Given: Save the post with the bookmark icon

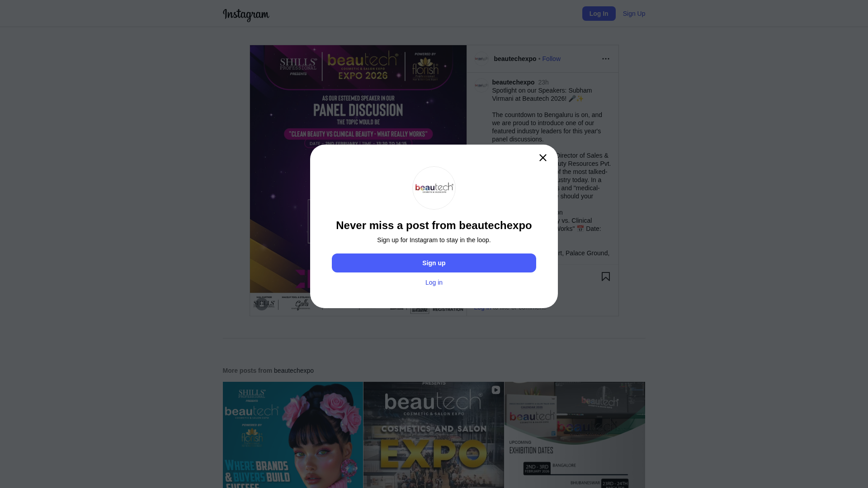Looking at the screenshot, I should (x=605, y=277).
